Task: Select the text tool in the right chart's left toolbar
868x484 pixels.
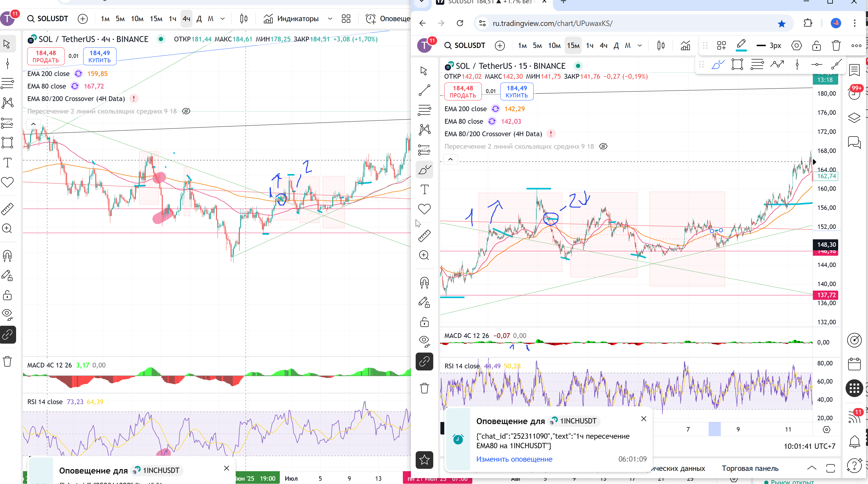Action: click(x=424, y=190)
